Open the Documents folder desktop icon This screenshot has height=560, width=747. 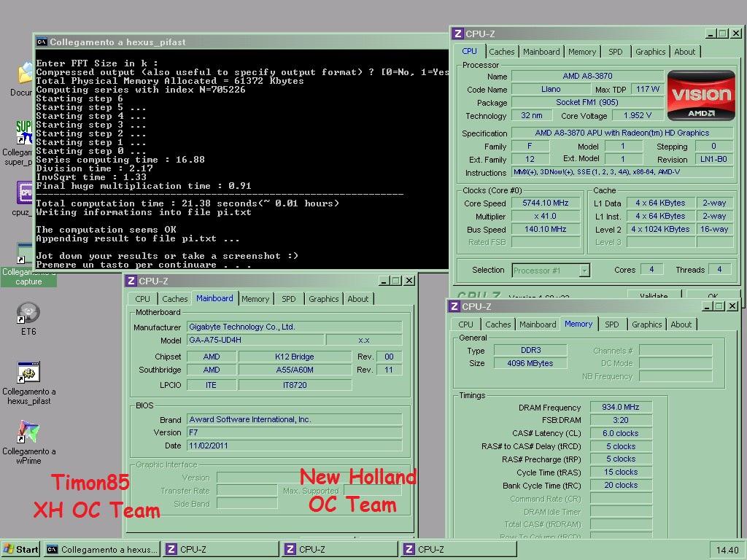(24, 74)
